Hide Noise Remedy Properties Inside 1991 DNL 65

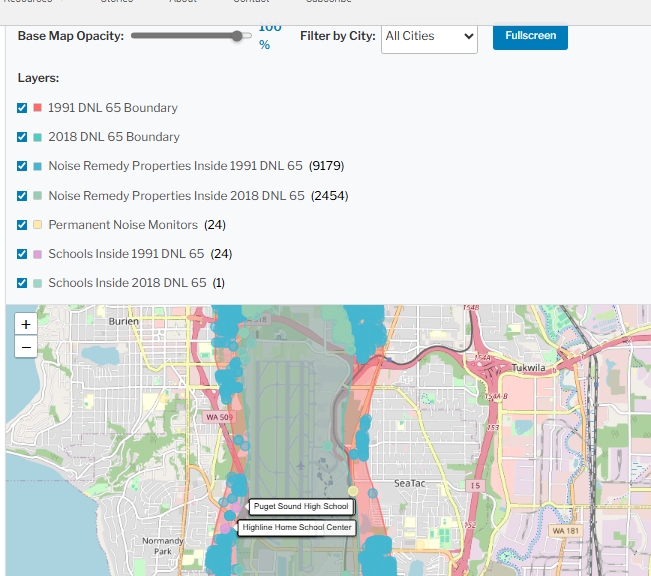pyautogui.click(x=22, y=166)
